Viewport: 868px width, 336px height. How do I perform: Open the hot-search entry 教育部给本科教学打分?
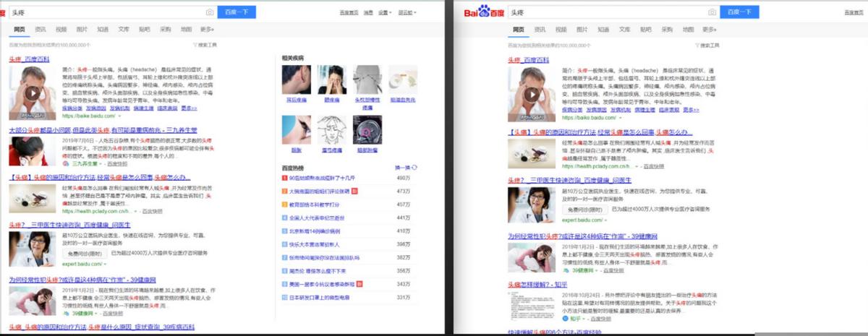(x=313, y=204)
